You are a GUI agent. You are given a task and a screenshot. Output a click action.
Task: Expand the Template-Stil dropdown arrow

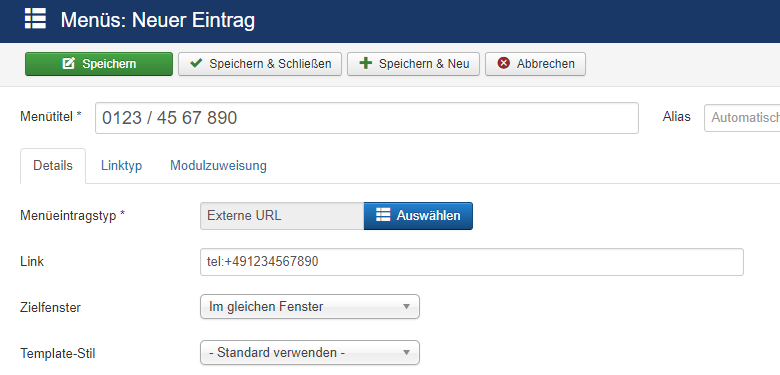[x=406, y=353]
